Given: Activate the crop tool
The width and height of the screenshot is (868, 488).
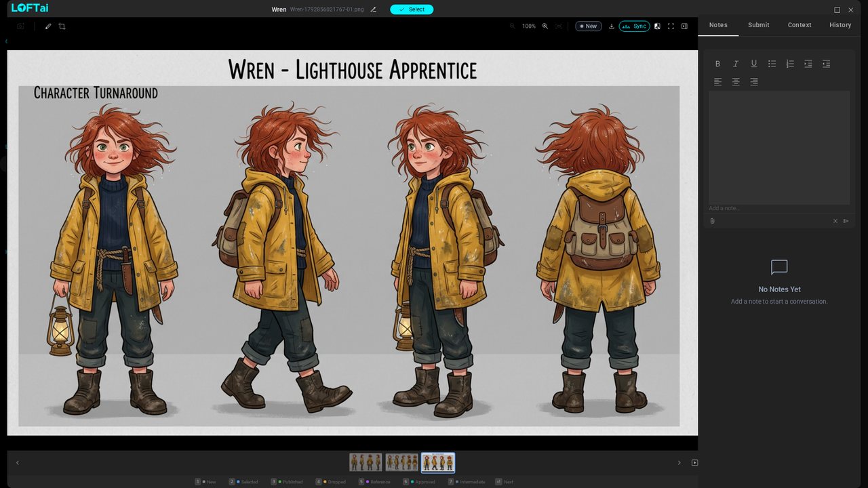Looking at the screenshot, I should (x=62, y=26).
